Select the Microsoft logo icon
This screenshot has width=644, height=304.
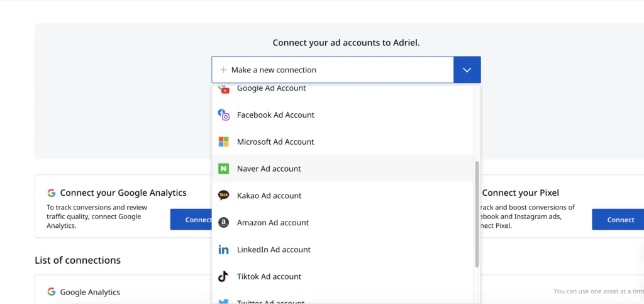(223, 142)
